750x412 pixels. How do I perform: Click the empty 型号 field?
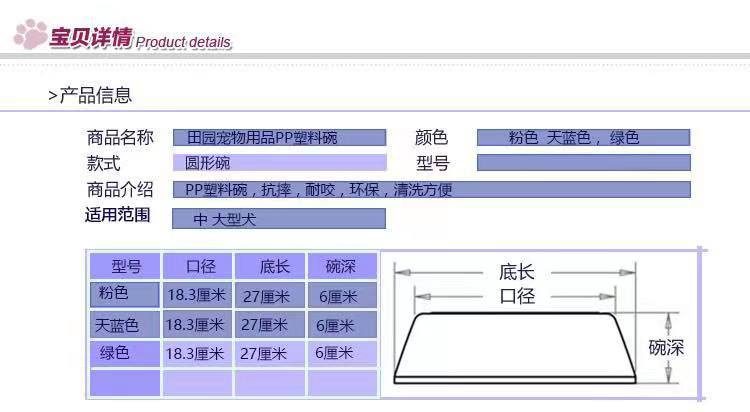(x=584, y=163)
